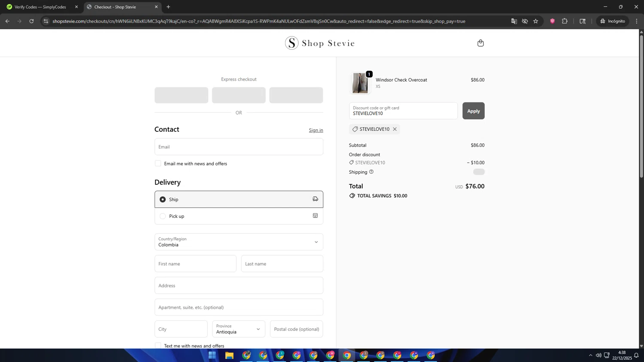
Task: Click the page vertical scrollbar thumb
Action: (x=641, y=106)
